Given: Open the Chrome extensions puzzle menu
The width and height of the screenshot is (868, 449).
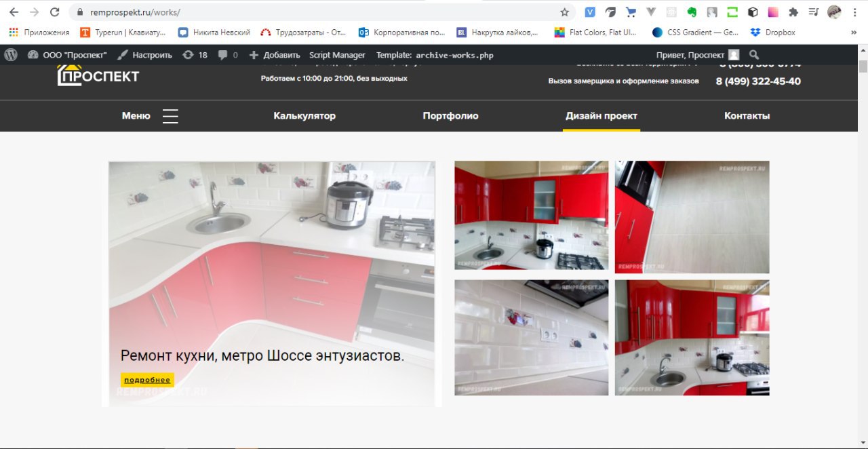Looking at the screenshot, I should click(793, 12).
